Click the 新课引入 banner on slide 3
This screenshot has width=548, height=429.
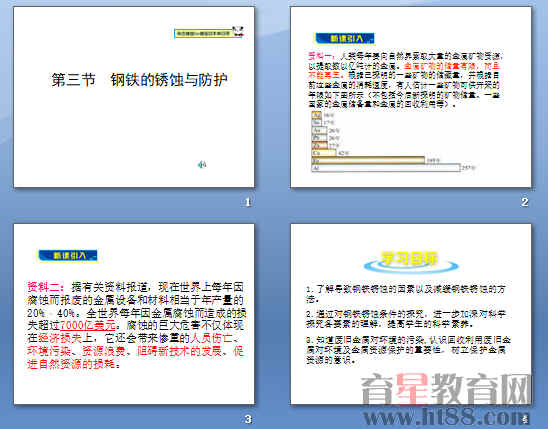(67, 255)
